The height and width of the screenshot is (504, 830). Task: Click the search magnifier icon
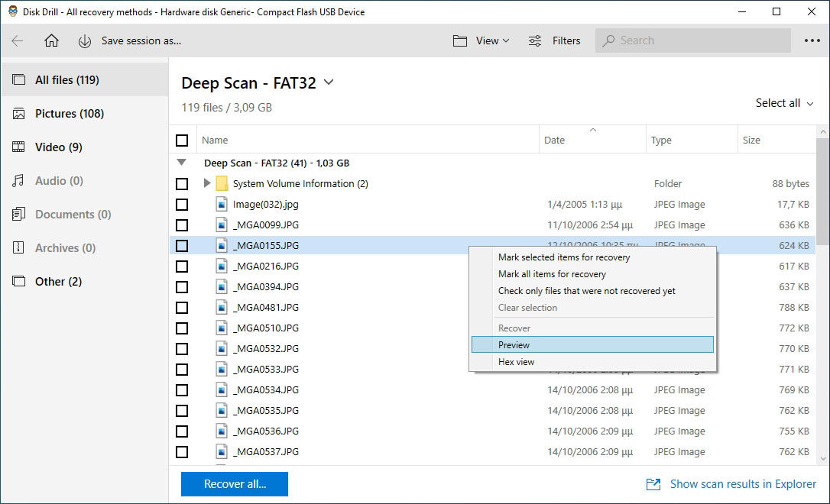(608, 40)
